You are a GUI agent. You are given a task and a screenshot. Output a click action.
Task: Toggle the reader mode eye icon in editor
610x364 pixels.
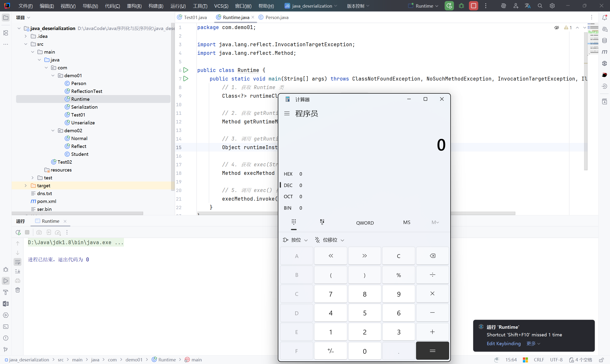pos(556,28)
